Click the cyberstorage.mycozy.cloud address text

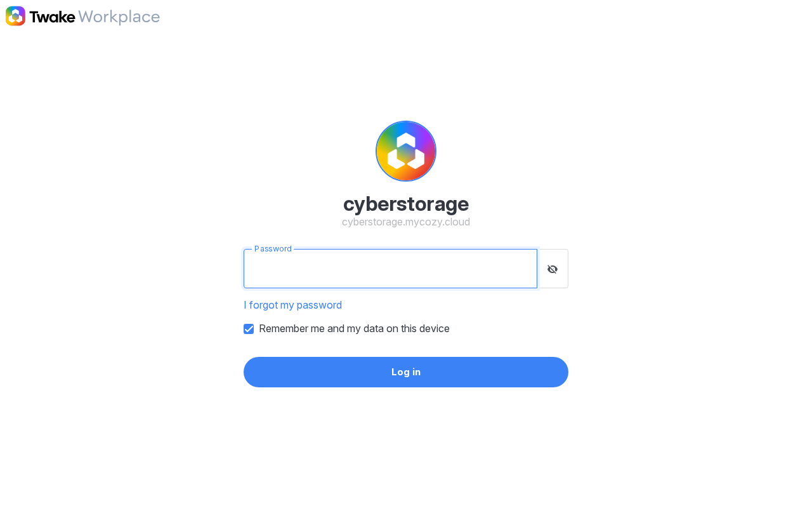tap(406, 222)
